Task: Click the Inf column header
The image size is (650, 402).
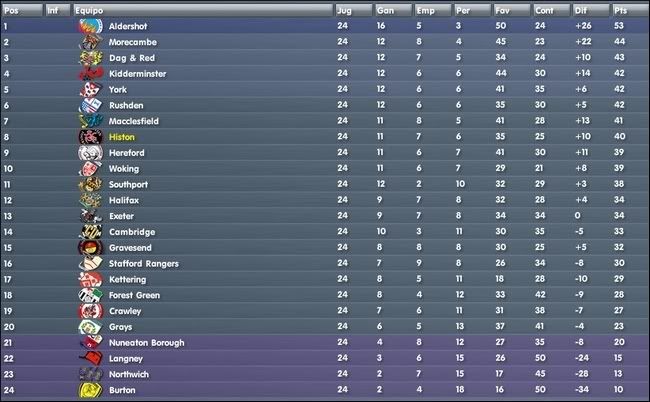Action: click(57, 10)
